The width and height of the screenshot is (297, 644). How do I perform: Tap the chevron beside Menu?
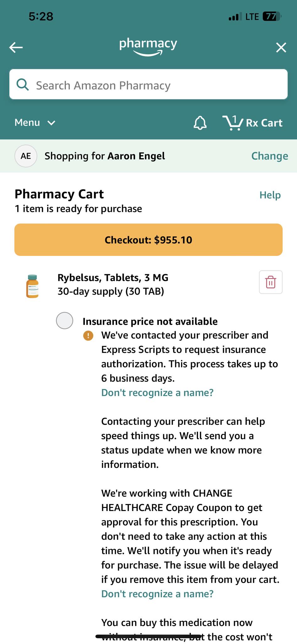pyautogui.click(x=51, y=123)
